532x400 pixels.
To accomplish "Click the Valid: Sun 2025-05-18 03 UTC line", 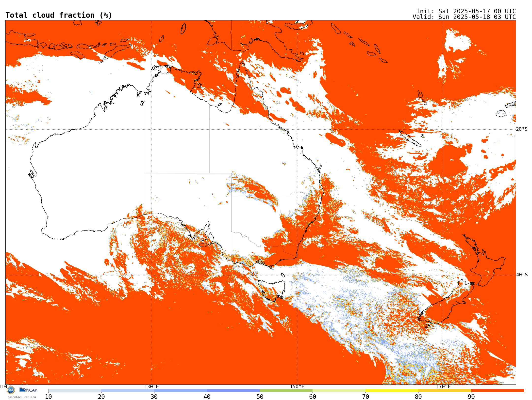I will [x=464, y=17].
